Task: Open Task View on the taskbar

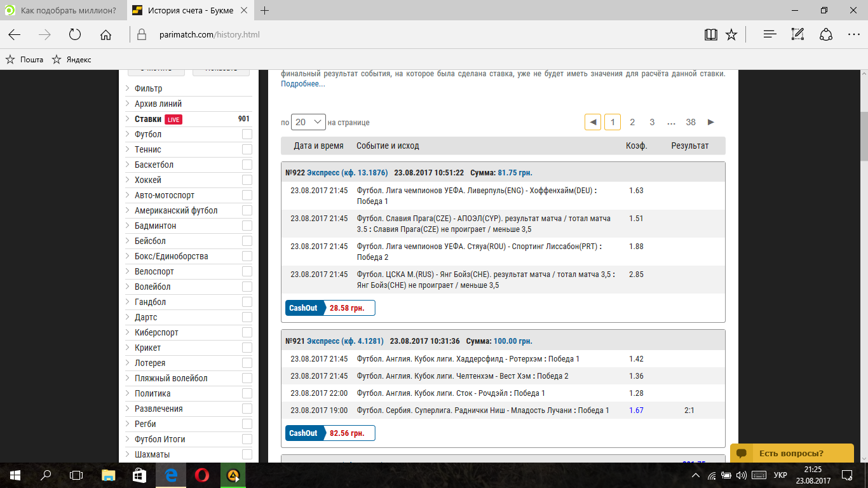Action: pos(76,475)
